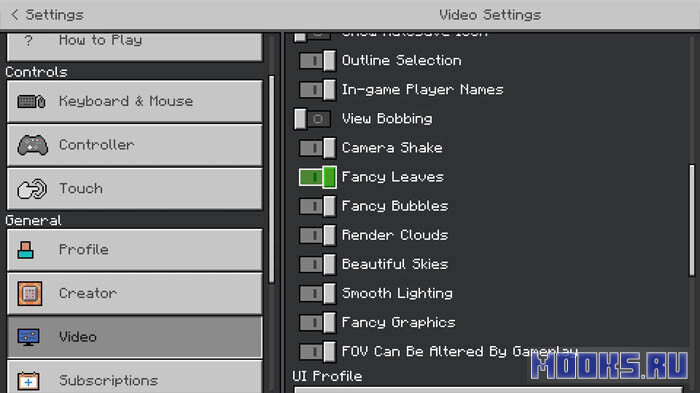Click the Profile character icon
Viewport: 700px width, 393px height.
coord(25,250)
